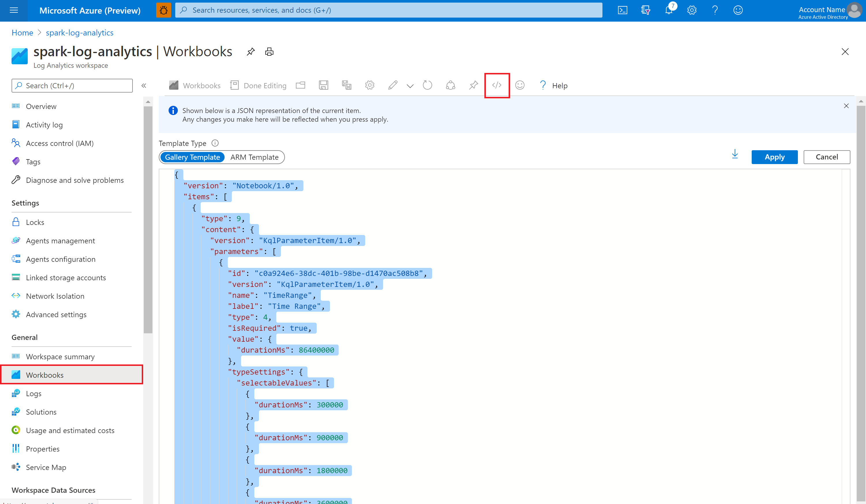Image resolution: width=866 pixels, height=504 pixels.
Task: Select the Gallery Template toggle
Action: (193, 157)
